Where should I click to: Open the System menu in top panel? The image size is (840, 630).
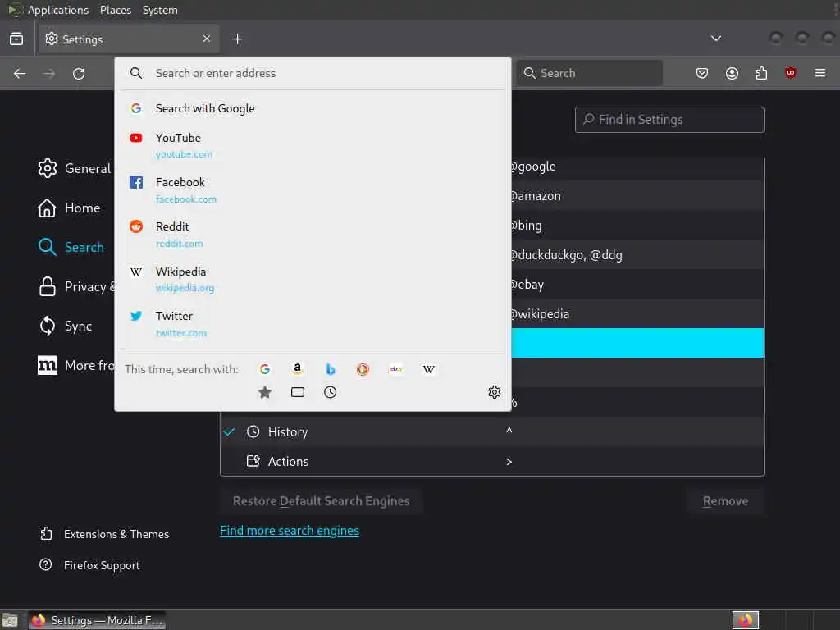click(x=160, y=10)
